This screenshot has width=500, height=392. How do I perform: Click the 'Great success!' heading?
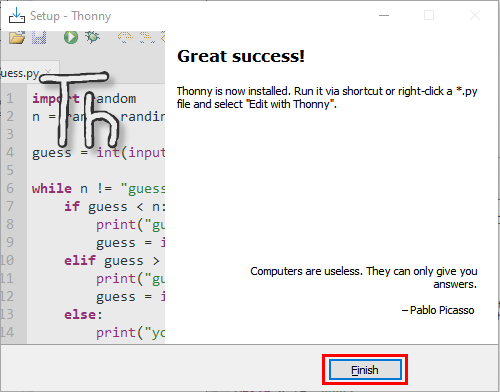pyautogui.click(x=241, y=56)
